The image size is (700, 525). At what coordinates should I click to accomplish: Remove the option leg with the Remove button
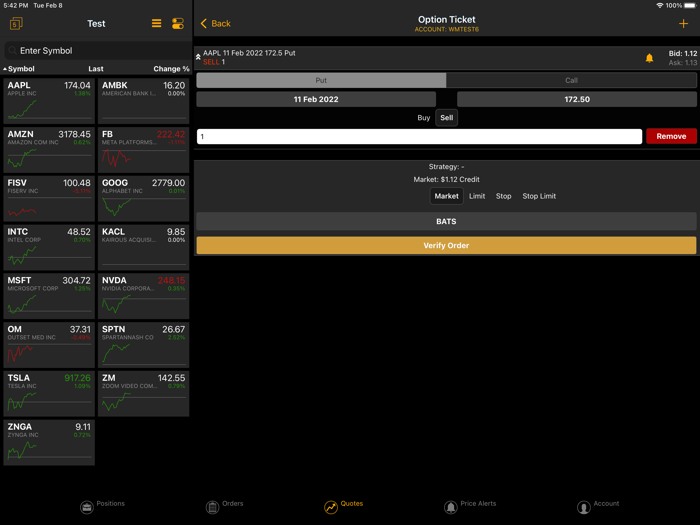pyautogui.click(x=671, y=136)
